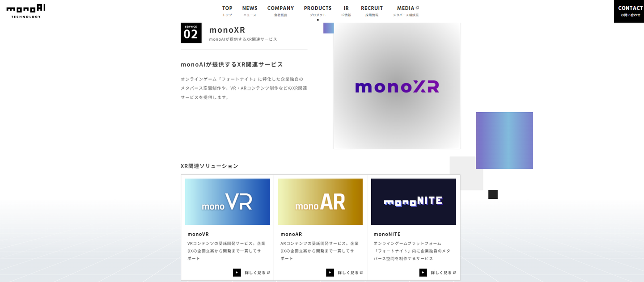644x282 pixels.
Task: Click the play arrow icon under monoAR
Action: (330, 273)
